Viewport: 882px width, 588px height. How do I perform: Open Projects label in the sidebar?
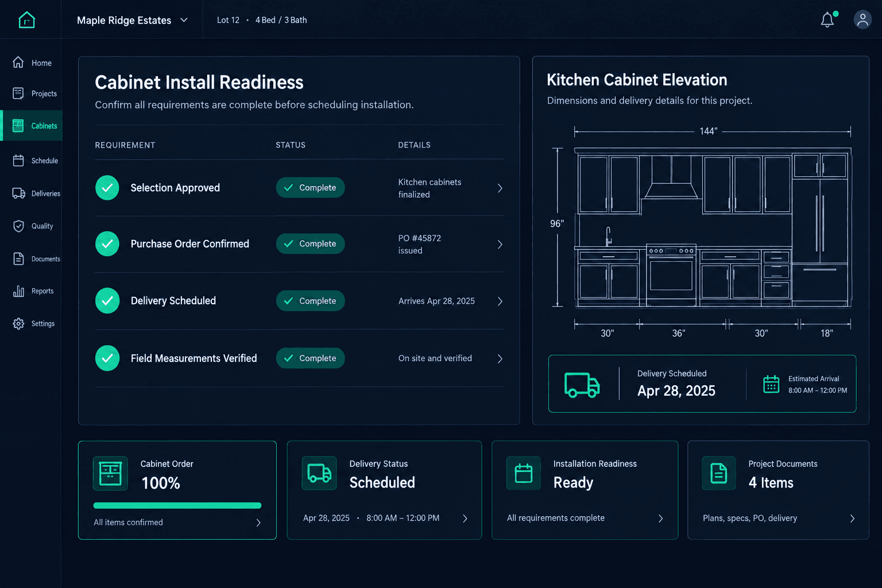[x=44, y=94]
